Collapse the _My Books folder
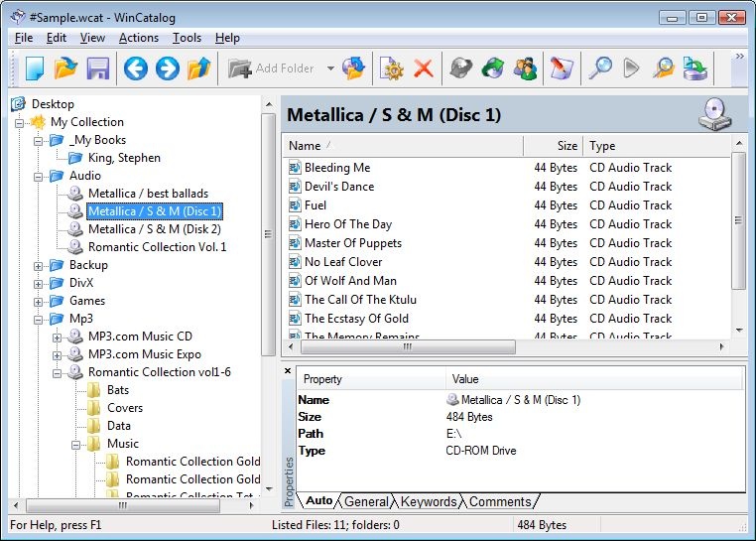 tap(38, 141)
